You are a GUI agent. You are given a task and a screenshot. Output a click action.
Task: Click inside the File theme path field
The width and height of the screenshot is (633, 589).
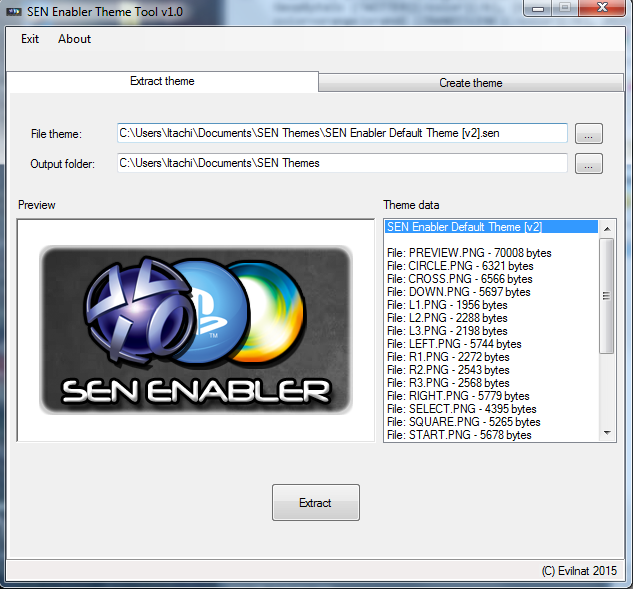[x=342, y=133]
